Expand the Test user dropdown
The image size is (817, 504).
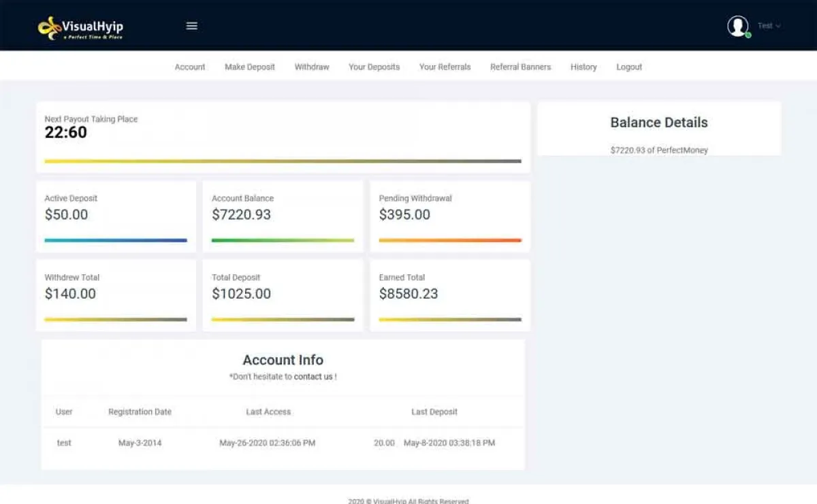coord(769,26)
